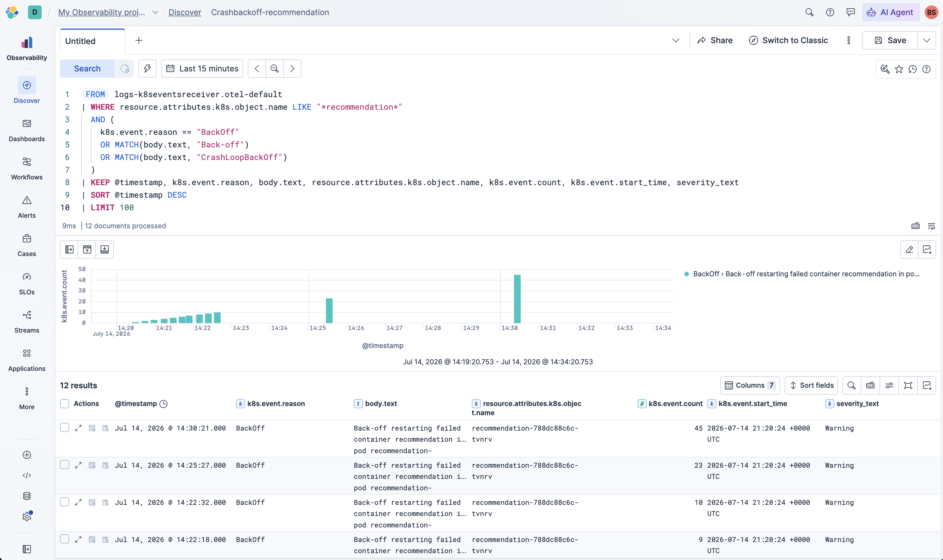The height and width of the screenshot is (560, 943).
Task: Select the 14:30:21.000 row checkbox
Action: point(65,427)
